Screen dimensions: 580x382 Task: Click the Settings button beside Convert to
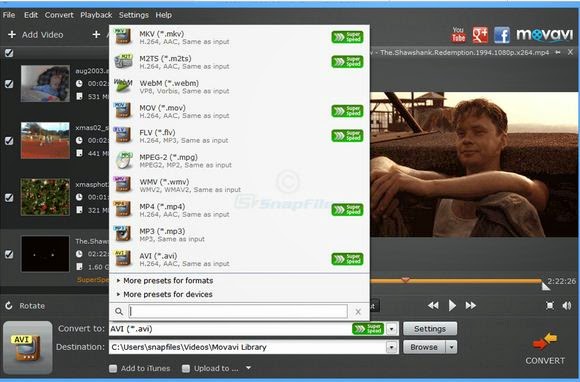pyautogui.click(x=430, y=329)
